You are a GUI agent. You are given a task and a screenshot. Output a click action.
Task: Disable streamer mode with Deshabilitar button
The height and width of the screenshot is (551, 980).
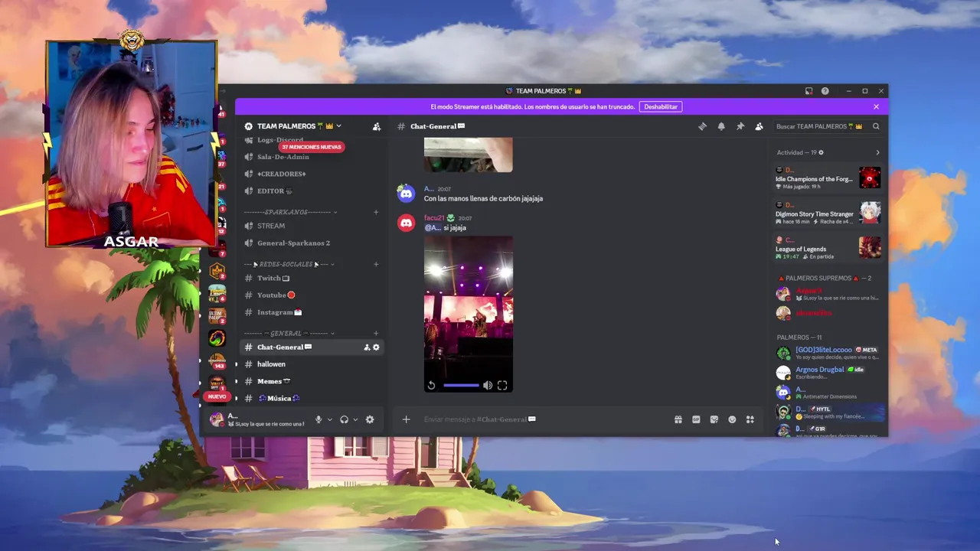pyautogui.click(x=661, y=106)
